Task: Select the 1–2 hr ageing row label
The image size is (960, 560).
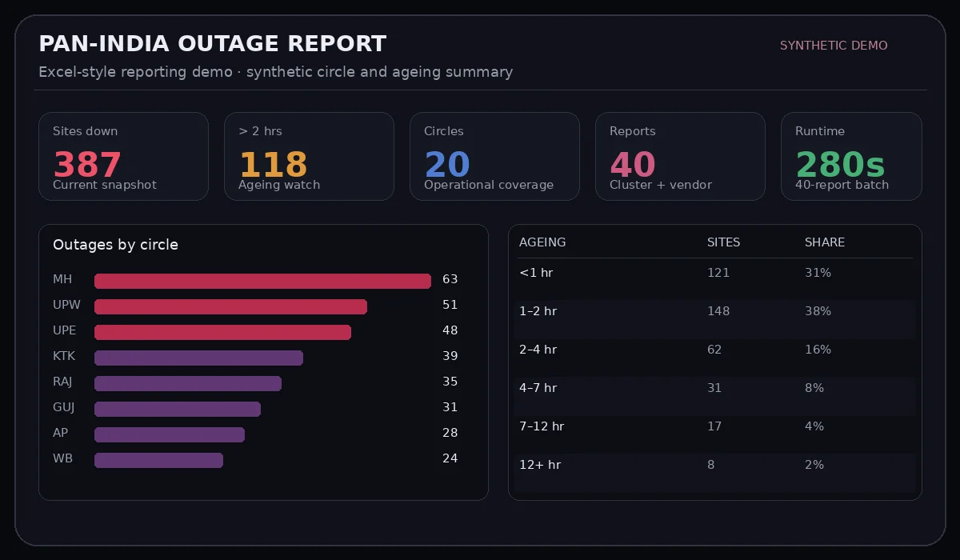Action: pos(538,311)
